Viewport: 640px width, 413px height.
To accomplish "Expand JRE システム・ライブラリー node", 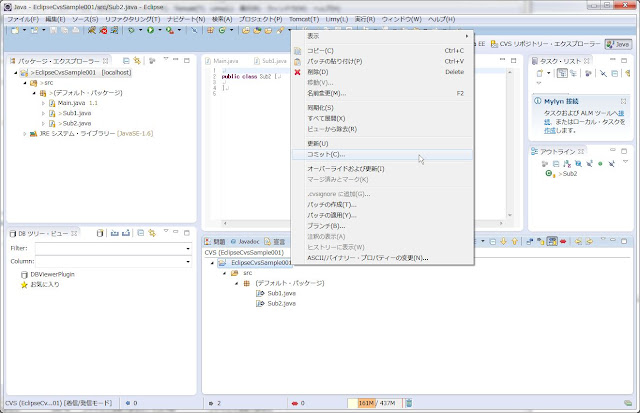I will [x=25, y=134].
